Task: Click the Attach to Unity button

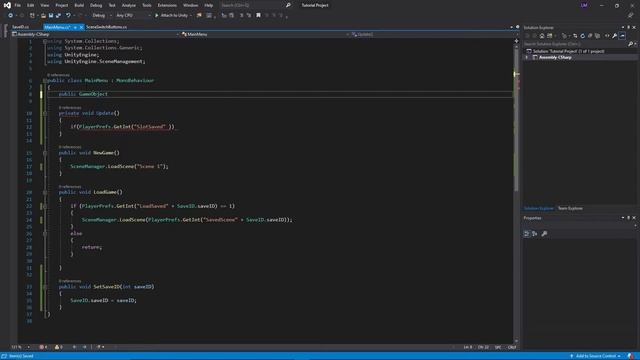Action: pyautogui.click(x=171, y=16)
